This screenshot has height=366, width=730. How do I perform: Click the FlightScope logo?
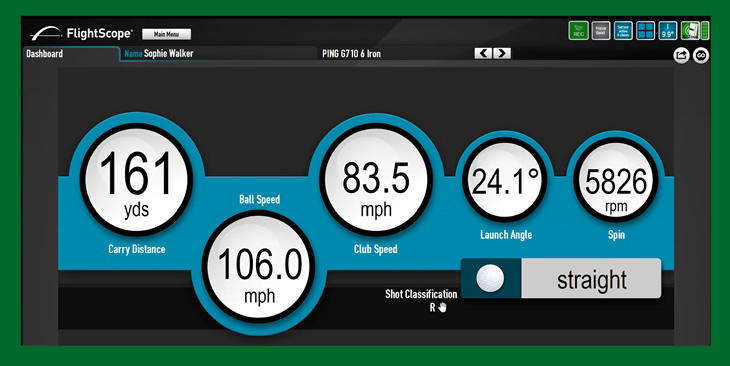pyautogui.click(x=81, y=33)
